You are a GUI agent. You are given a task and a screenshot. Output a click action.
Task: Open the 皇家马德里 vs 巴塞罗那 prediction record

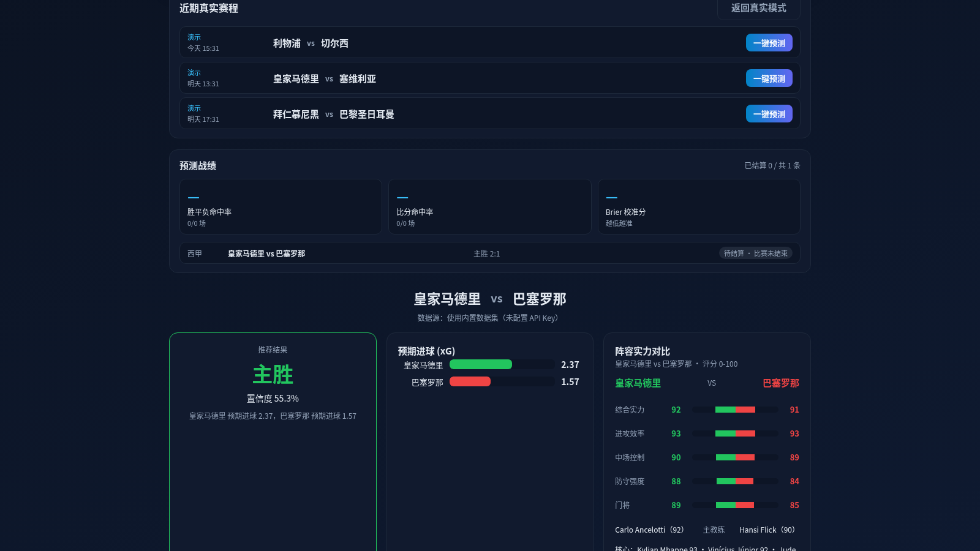click(x=490, y=253)
